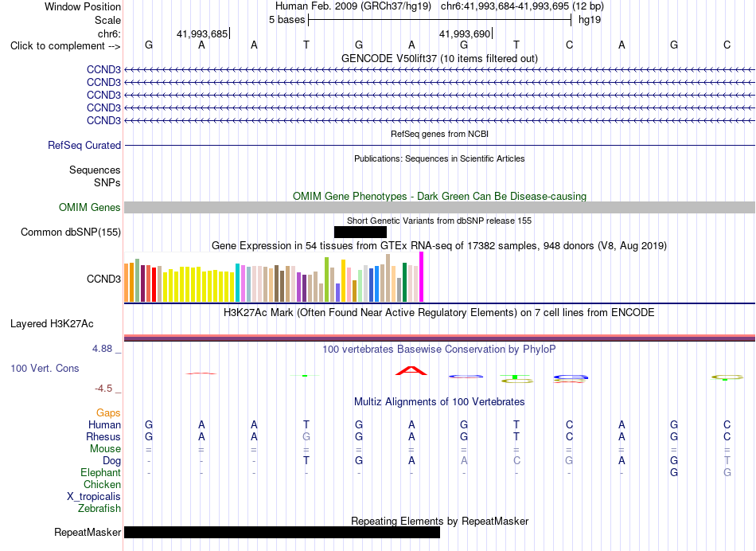The image size is (756, 551).
Task: Click the SNPs track label
Action: 107,182
